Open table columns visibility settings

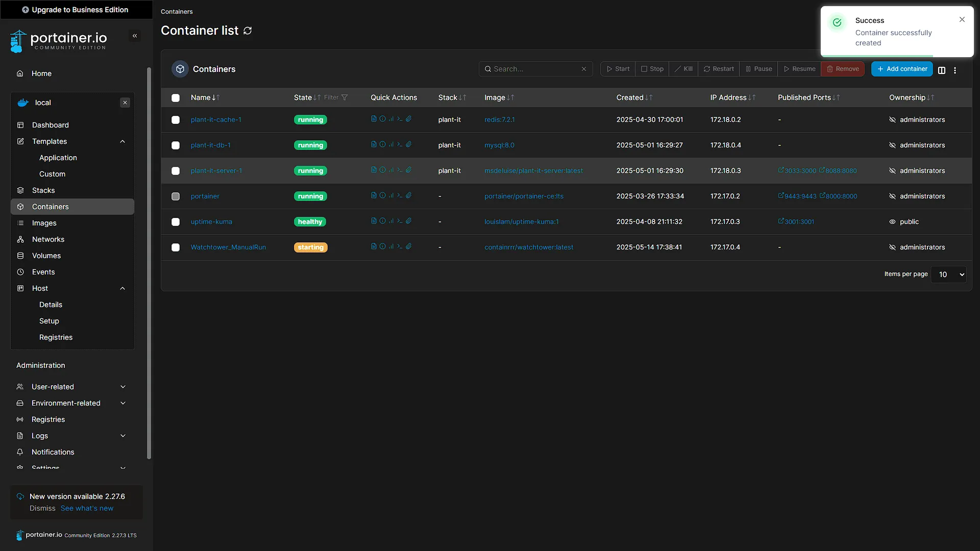coord(942,70)
